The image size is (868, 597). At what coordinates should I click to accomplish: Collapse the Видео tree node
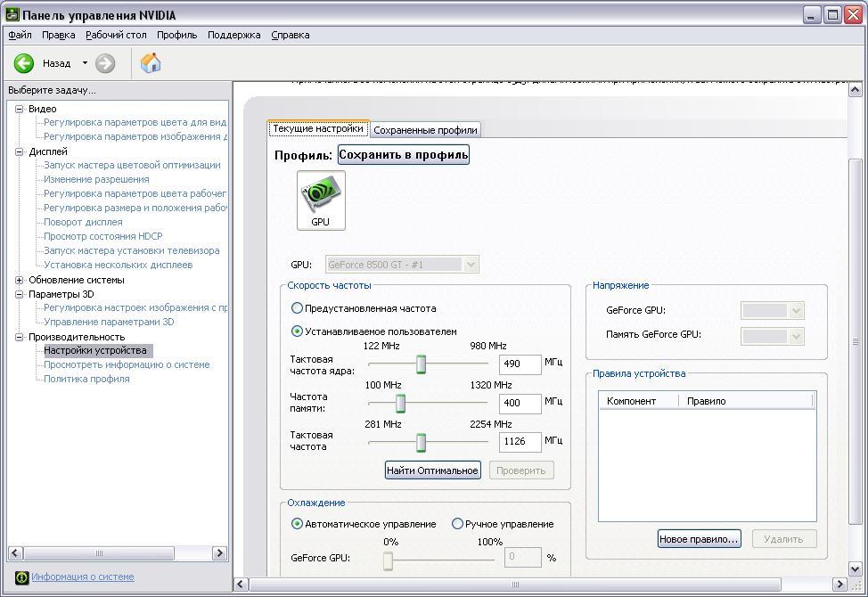[20, 109]
